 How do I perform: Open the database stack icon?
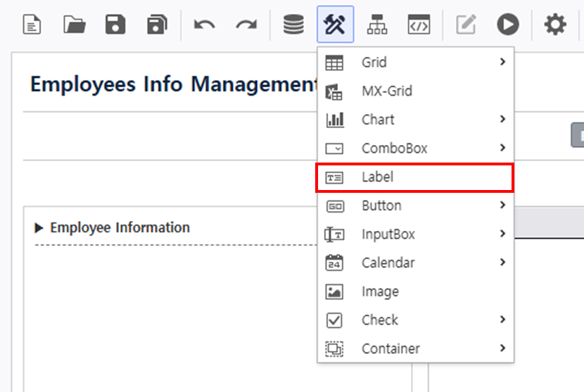point(293,25)
